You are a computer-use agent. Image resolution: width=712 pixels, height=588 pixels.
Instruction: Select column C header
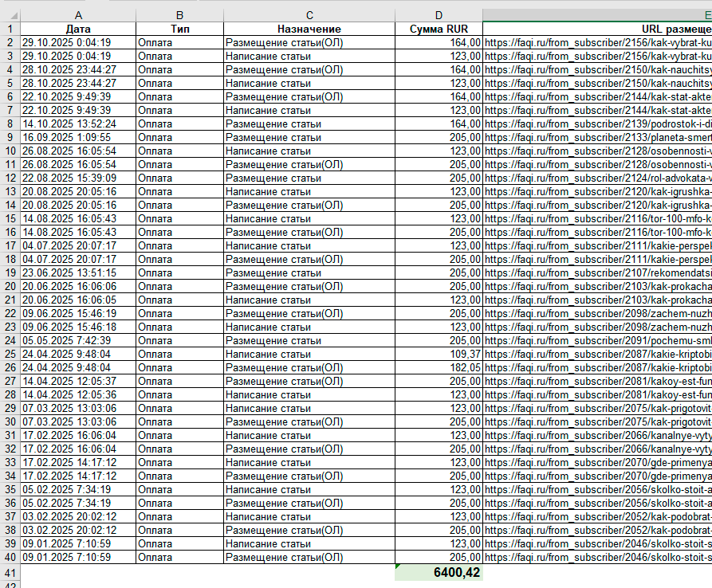click(309, 15)
